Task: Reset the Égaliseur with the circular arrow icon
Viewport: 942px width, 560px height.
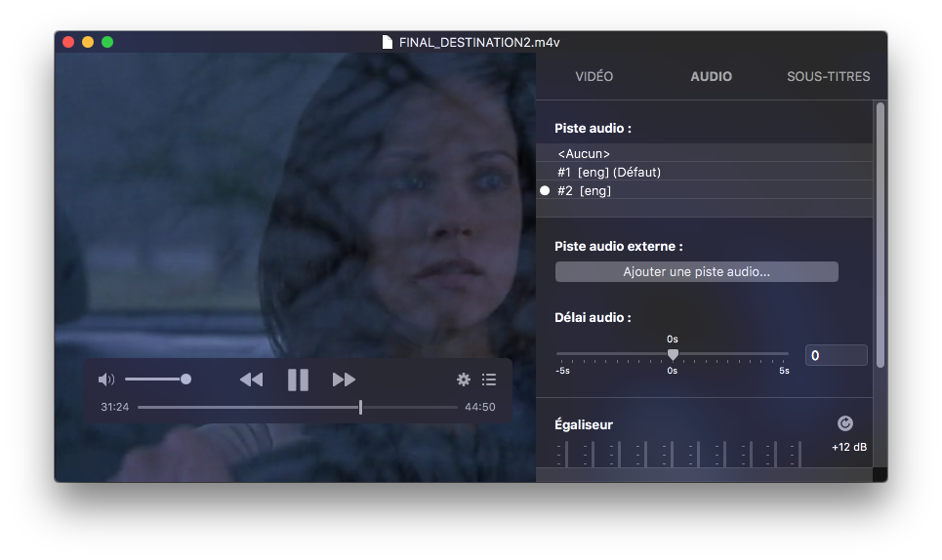Action: pyautogui.click(x=845, y=423)
